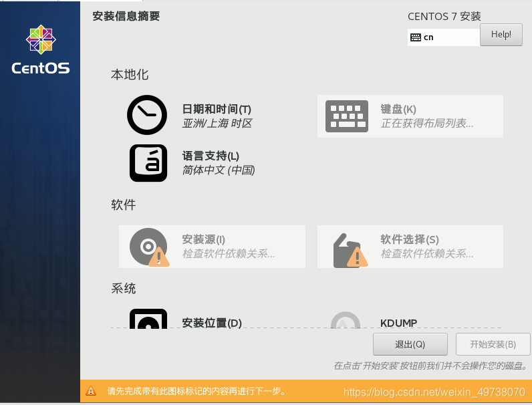Click the 检查软件依赖关系 text under 安装源
The image size is (532, 405).
[229, 253]
